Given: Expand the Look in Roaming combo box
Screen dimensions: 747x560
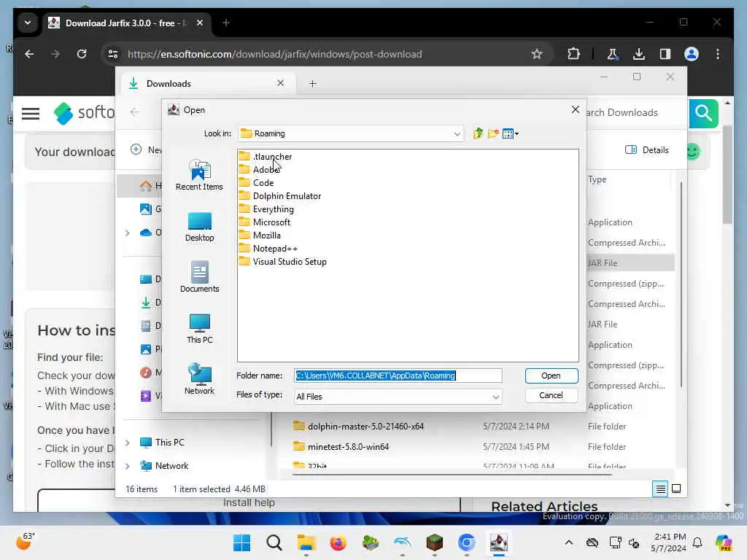Looking at the screenshot, I should [x=351, y=134].
